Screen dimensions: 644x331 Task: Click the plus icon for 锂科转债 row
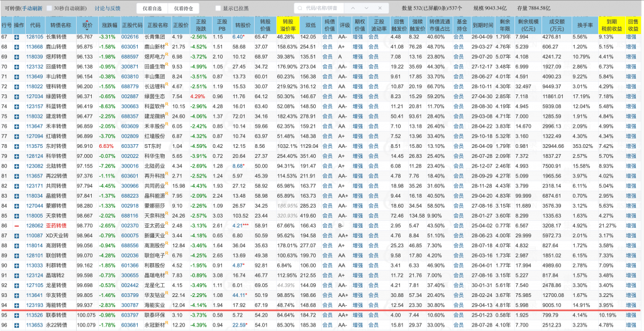16,86
